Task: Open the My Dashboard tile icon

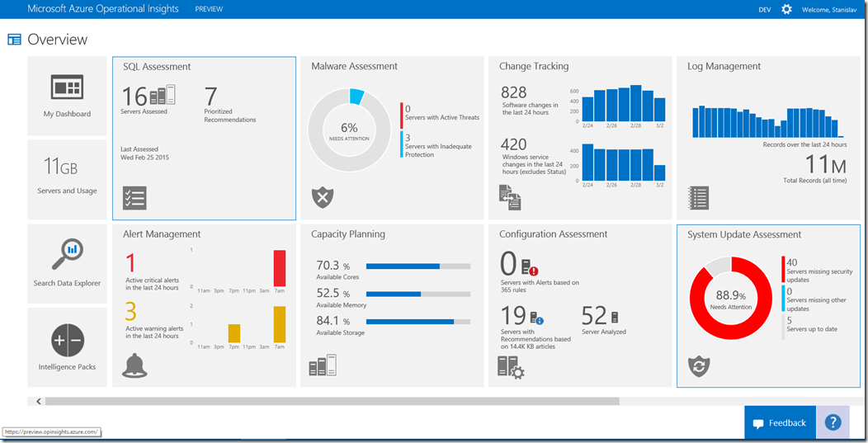Action: click(x=67, y=89)
